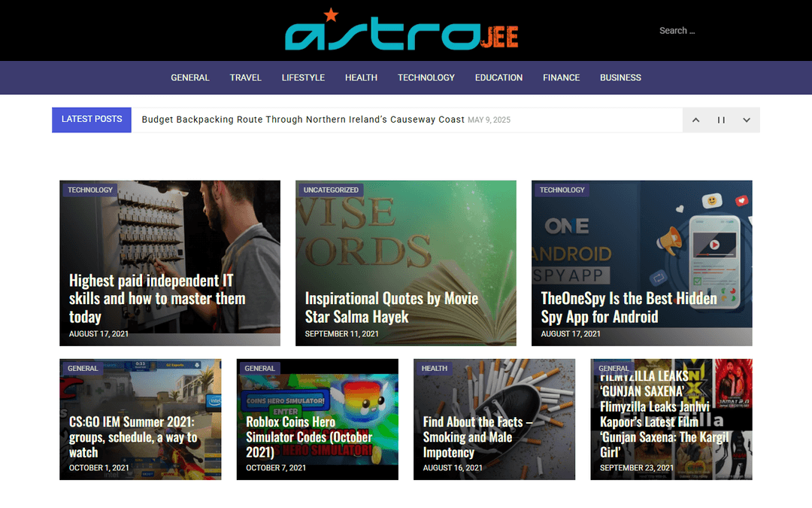This screenshot has width=812, height=508.
Task: Click the Uncategorized category tag
Action: (x=331, y=190)
